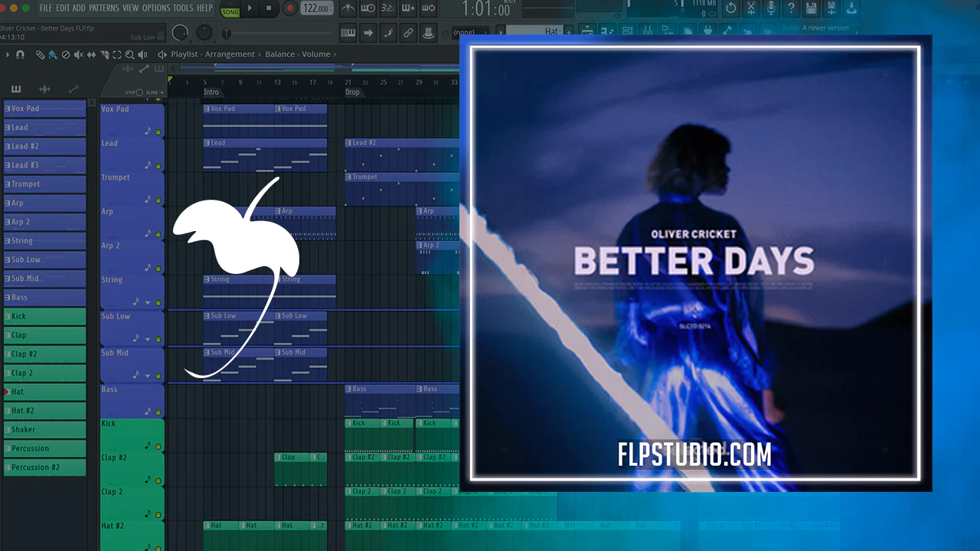
Task: Select the Mute tool in playlist toolbar
Action: (x=79, y=54)
